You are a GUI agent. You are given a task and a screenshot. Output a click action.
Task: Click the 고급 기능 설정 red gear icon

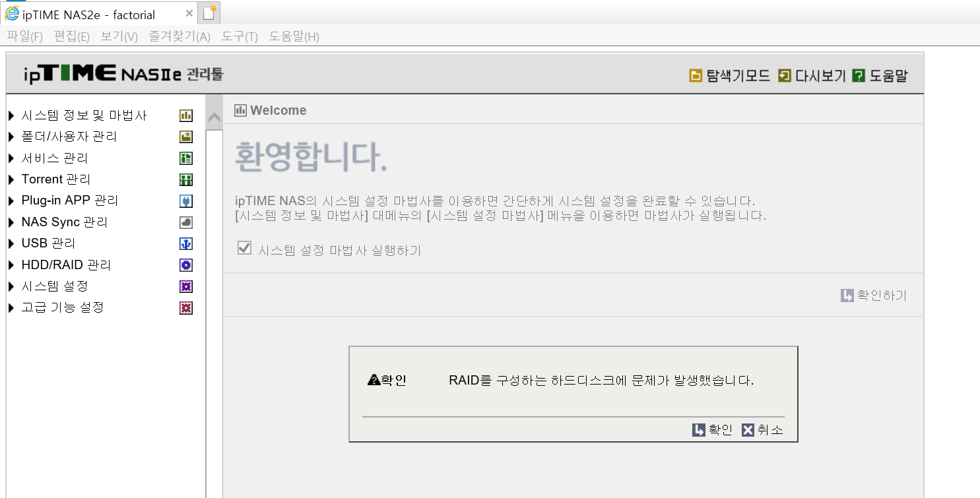tap(186, 307)
